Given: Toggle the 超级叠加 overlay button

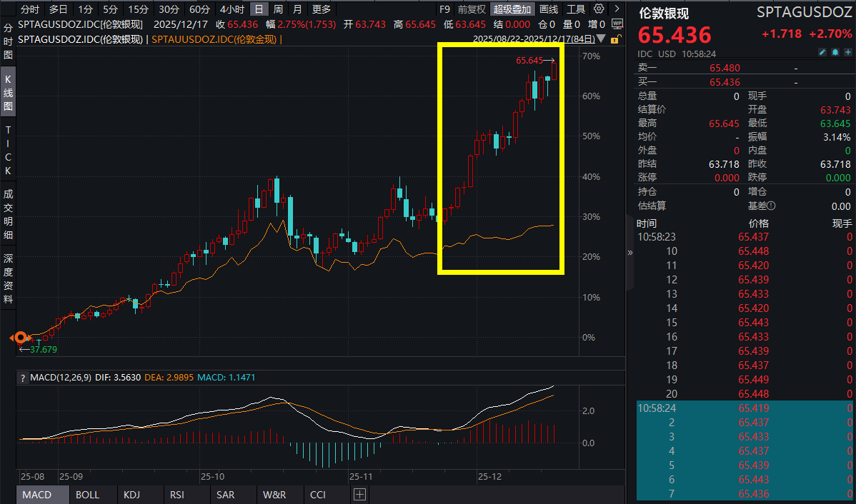Looking at the screenshot, I should point(512,9).
